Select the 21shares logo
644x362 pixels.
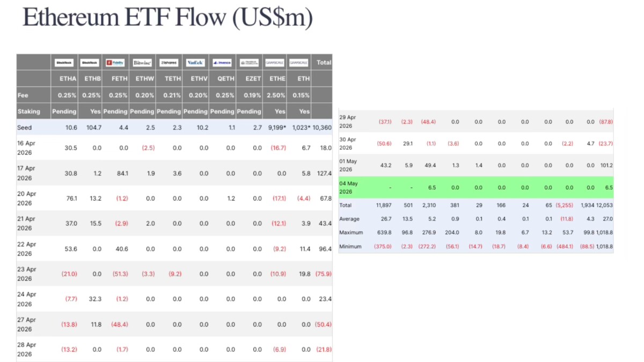(169, 63)
